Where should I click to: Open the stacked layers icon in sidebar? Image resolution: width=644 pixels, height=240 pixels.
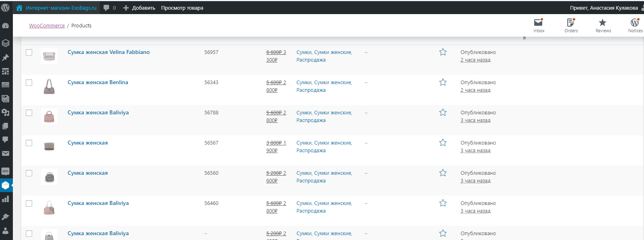click(x=6, y=43)
